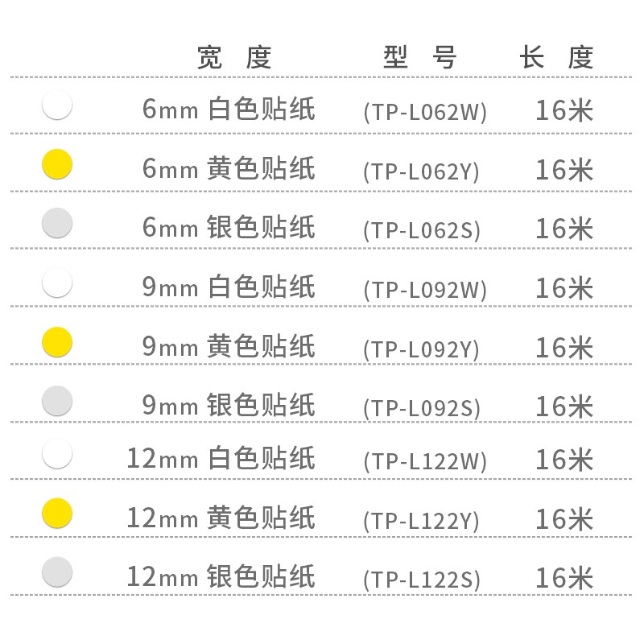
Task: Pick the silver circle beside 6mm 银色贴纸
Action: tap(57, 223)
